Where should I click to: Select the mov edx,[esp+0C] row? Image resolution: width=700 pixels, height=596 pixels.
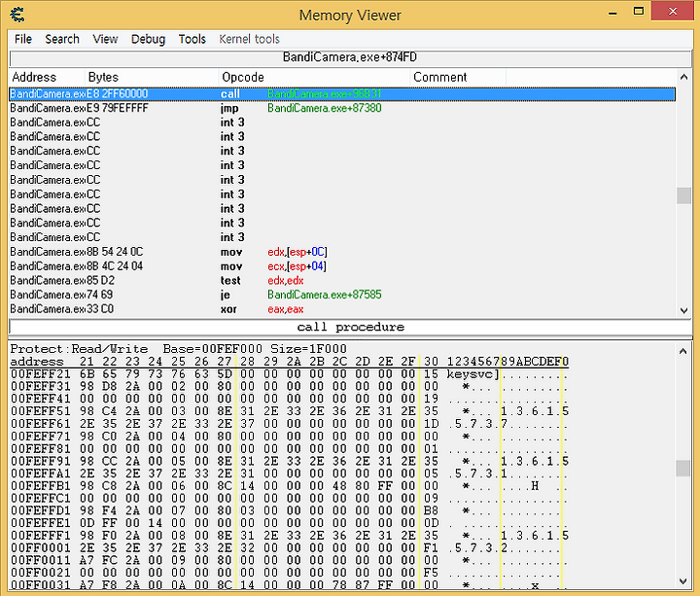[x=342, y=252]
